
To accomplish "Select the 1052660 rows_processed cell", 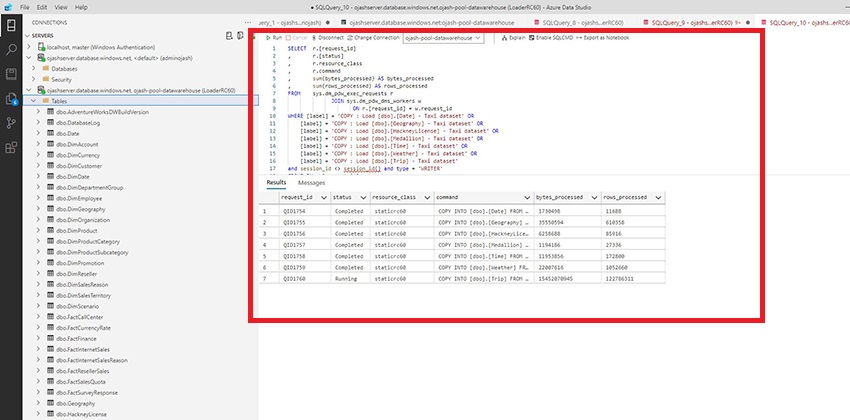I will pos(633,268).
